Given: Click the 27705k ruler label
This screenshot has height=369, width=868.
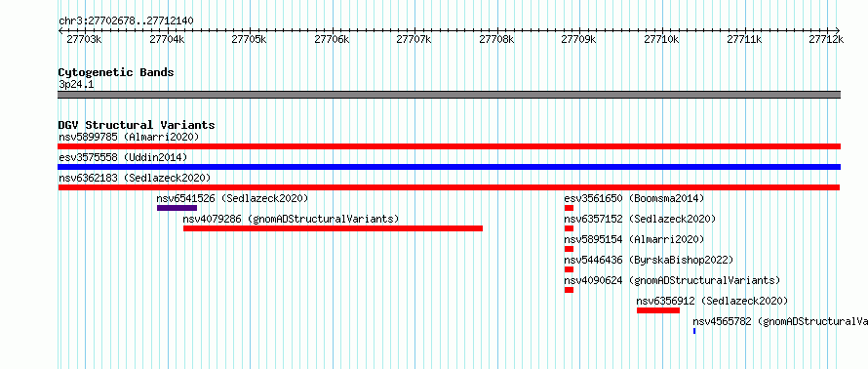Looking at the screenshot, I should pyautogui.click(x=249, y=39).
